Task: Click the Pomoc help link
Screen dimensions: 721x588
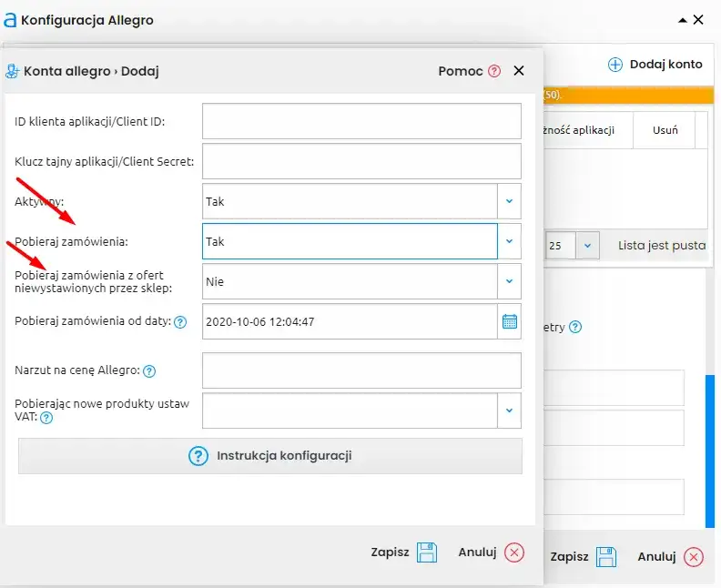Action: click(460, 71)
